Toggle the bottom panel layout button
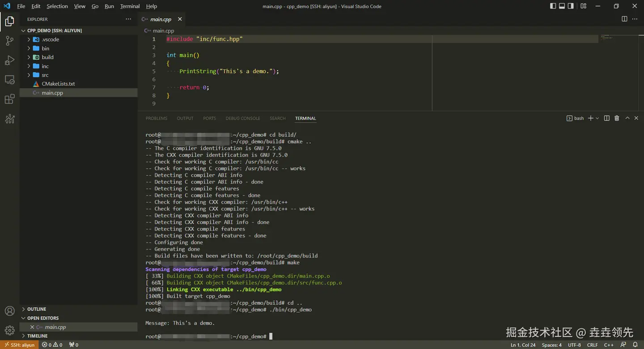 point(562,6)
